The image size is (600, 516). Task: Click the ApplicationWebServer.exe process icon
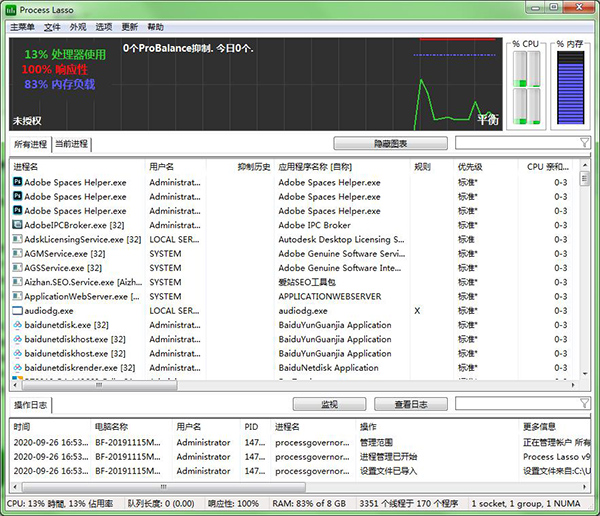pyautogui.click(x=18, y=296)
